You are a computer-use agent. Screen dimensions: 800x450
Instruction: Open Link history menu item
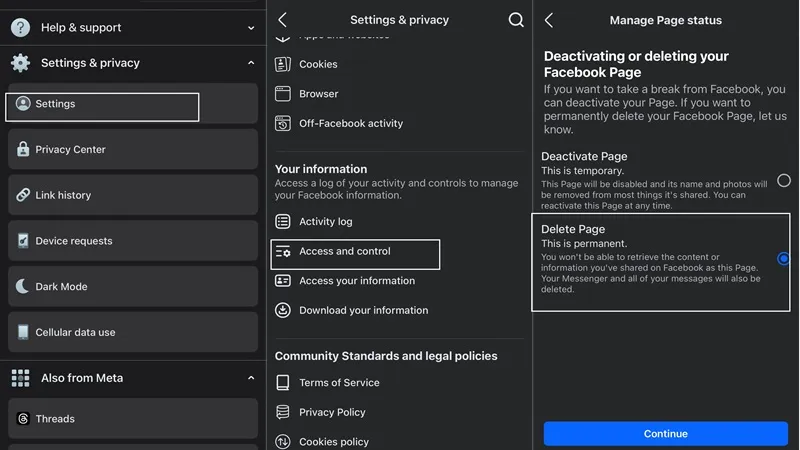coord(133,195)
